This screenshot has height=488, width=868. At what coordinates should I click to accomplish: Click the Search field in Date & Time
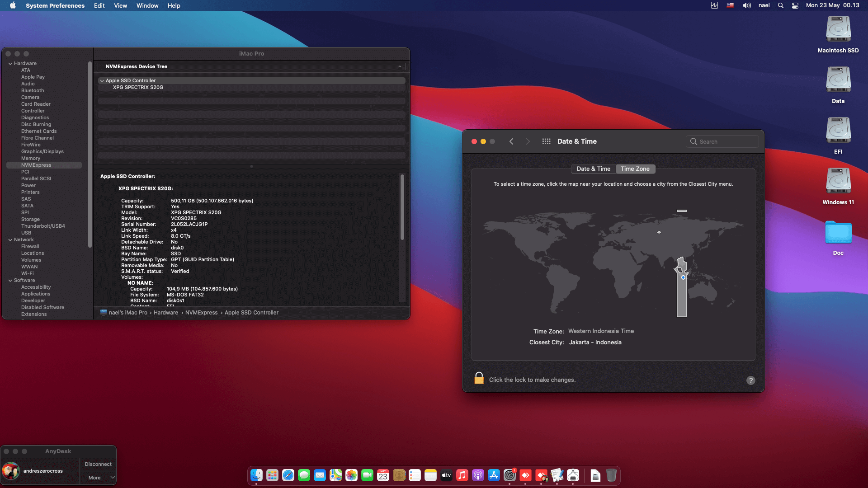(722, 141)
